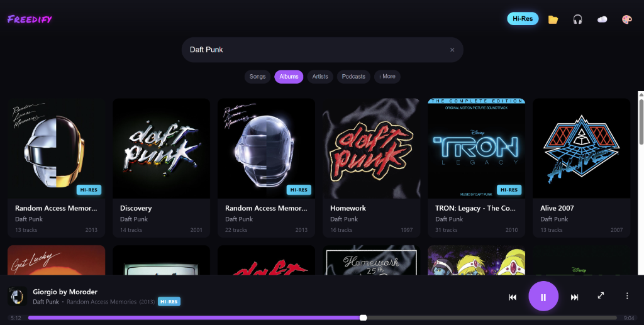Open the Get Lucky album cover

[56, 260]
